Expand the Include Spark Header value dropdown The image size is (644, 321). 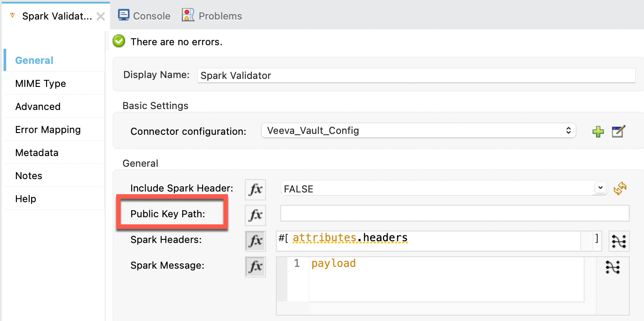(600, 188)
